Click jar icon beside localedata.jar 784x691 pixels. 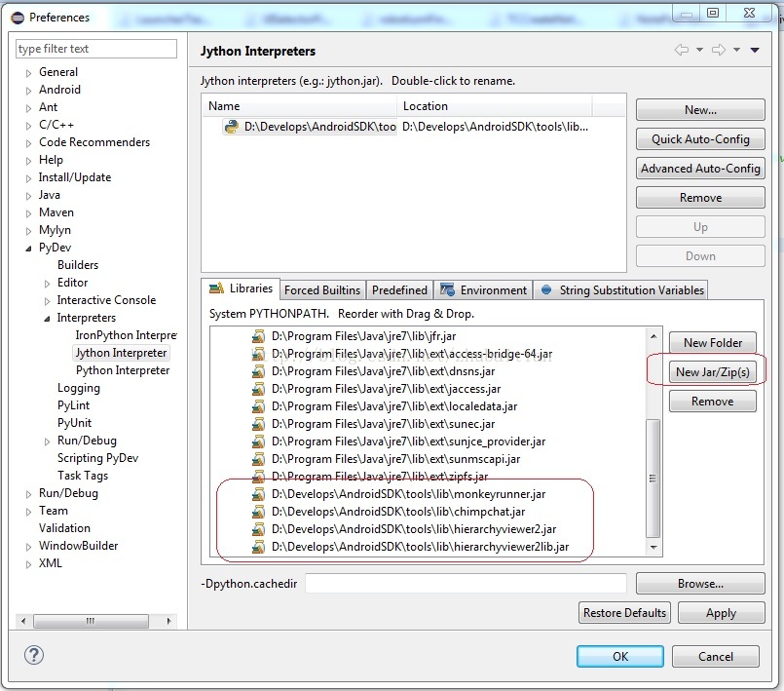(x=258, y=406)
